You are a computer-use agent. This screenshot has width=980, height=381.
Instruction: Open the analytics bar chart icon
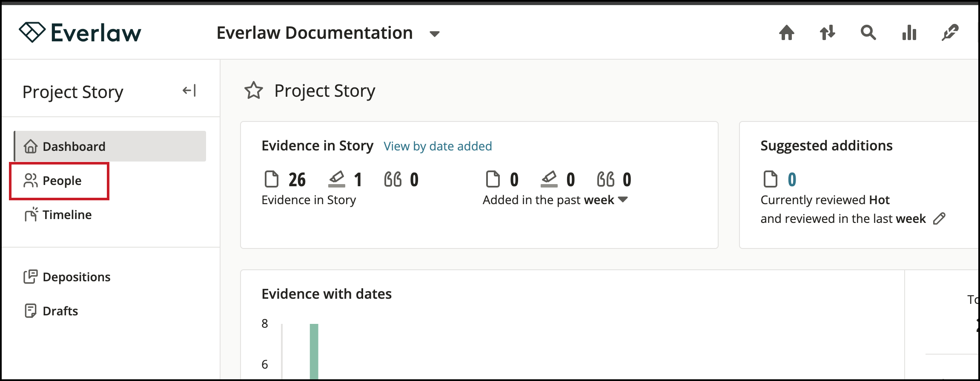[909, 32]
